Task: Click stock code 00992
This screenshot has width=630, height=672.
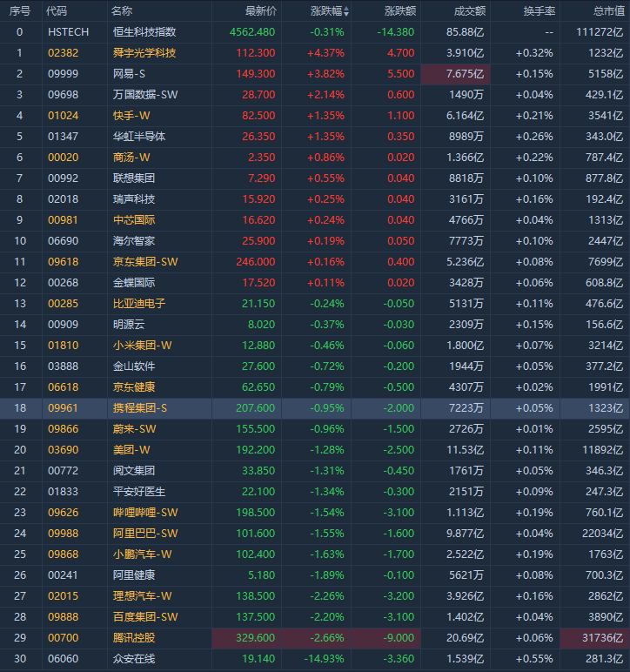Action: (x=63, y=178)
